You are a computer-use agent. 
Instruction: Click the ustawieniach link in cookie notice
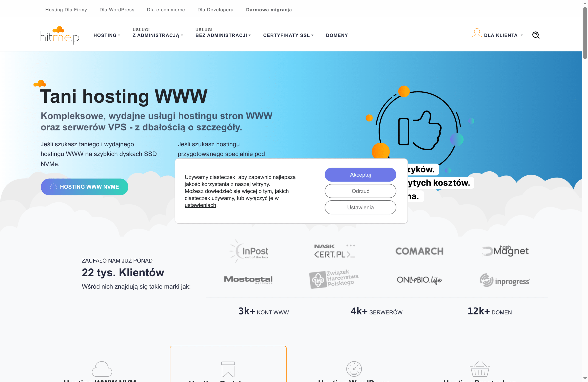(200, 205)
